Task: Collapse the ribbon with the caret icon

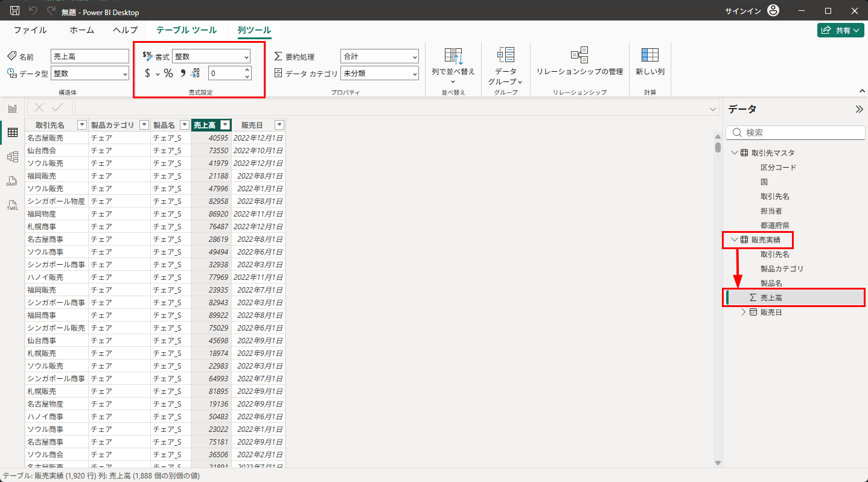Action: pos(861,91)
